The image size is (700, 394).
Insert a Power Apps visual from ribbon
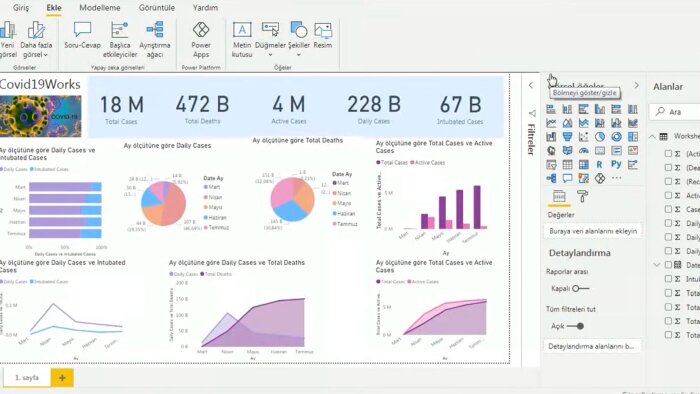click(201, 40)
